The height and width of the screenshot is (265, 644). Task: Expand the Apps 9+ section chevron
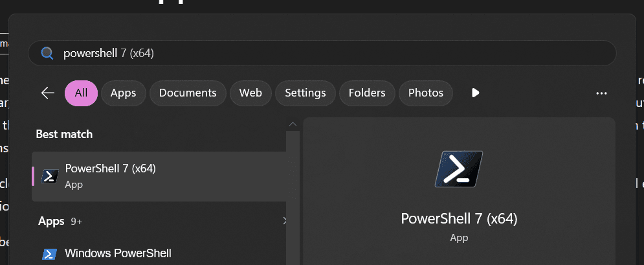(x=285, y=221)
